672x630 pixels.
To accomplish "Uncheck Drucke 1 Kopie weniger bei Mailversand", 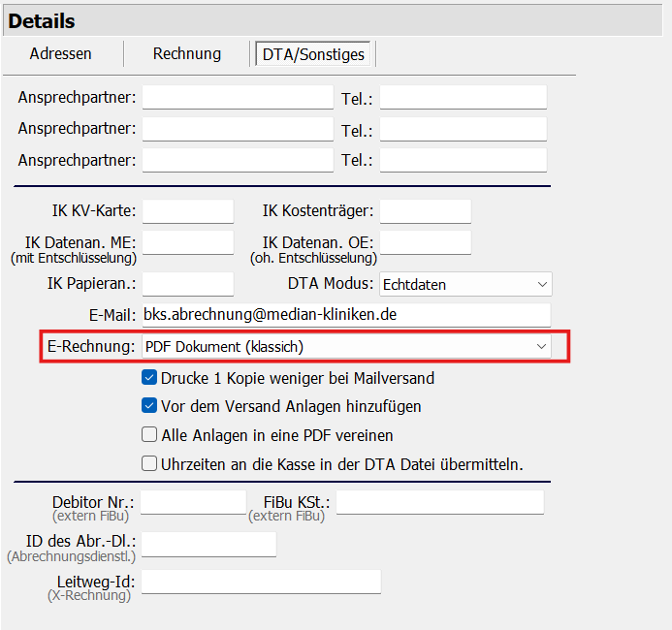I will tap(149, 378).
